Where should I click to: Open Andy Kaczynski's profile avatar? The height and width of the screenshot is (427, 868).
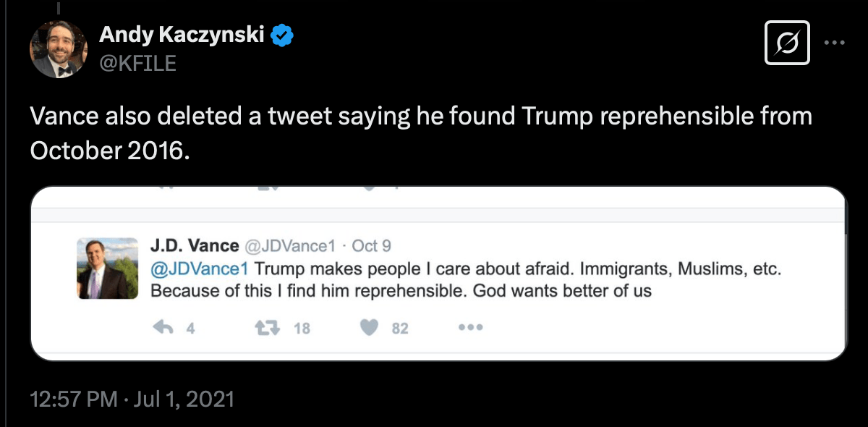click(x=59, y=49)
